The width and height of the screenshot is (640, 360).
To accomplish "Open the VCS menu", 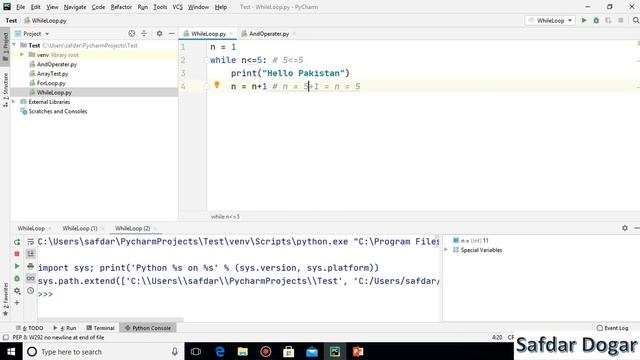I will point(178,7).
